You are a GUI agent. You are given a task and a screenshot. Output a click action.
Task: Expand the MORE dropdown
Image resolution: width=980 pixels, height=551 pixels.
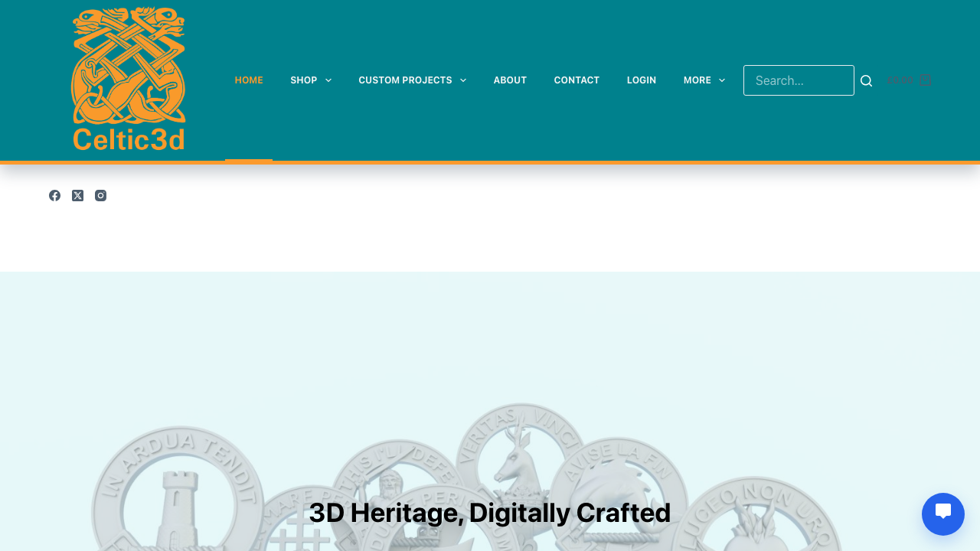(720, 80)
